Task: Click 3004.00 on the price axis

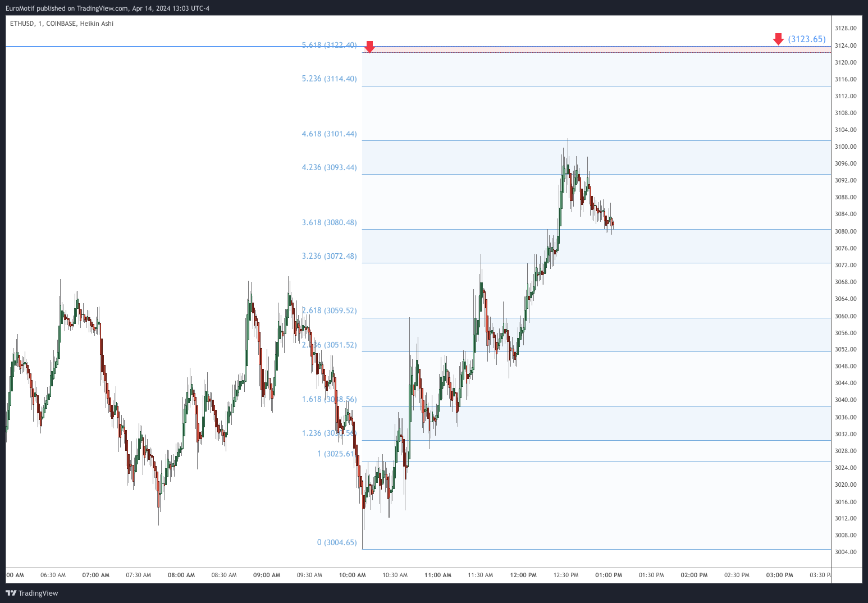Action: [x=846, y=552]
